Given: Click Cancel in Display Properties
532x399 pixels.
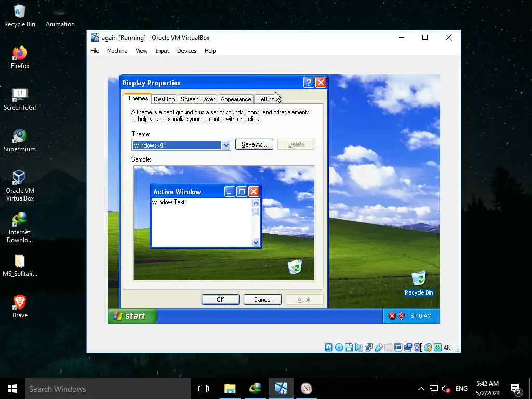Looking at the screenshot, I should [262, 300].
